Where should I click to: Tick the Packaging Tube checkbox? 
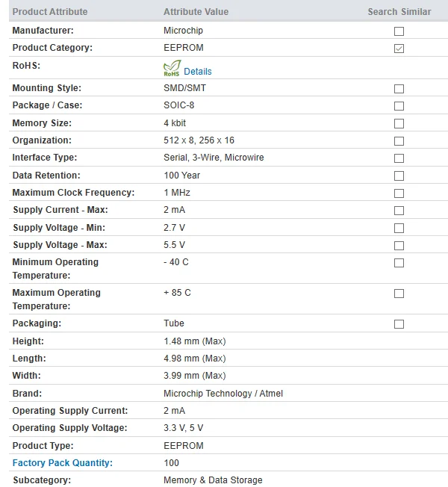[x=399, y=324]
